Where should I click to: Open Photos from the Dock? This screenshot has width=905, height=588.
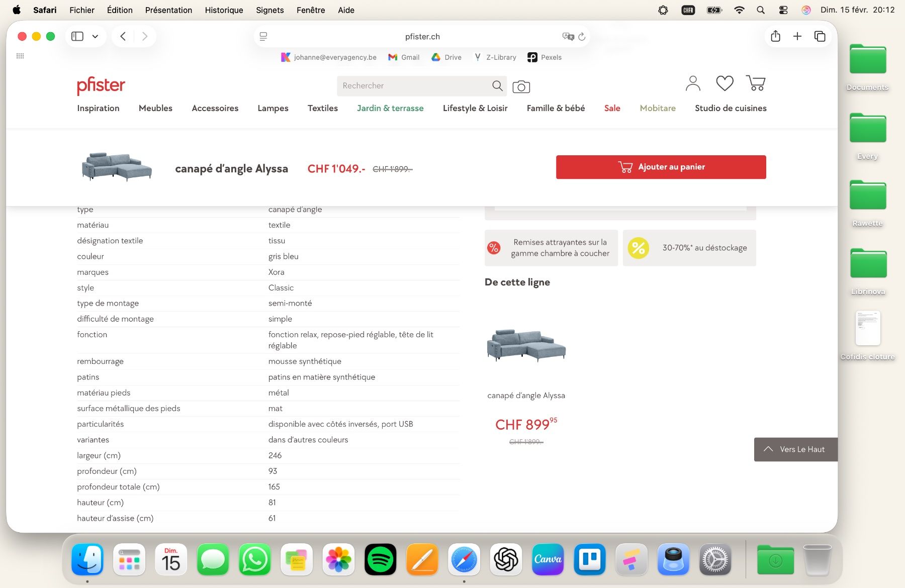[x=338, y=559]
